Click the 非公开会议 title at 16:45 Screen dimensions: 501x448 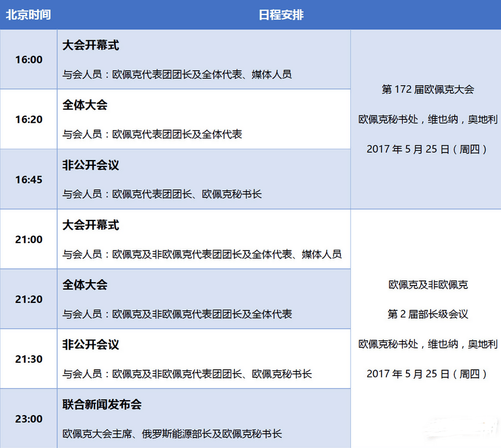tap(91, 165)
